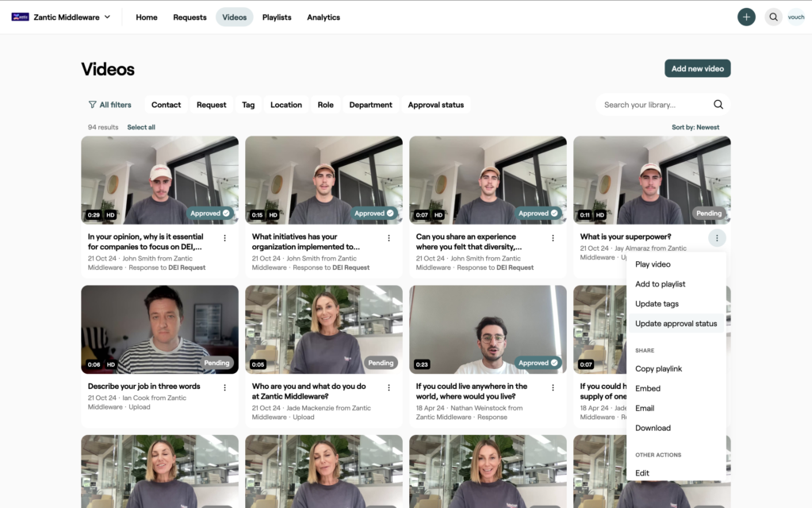Choose Update tags menu item
The width and height of the screenshot is (812, 508).
pos(676,304)
